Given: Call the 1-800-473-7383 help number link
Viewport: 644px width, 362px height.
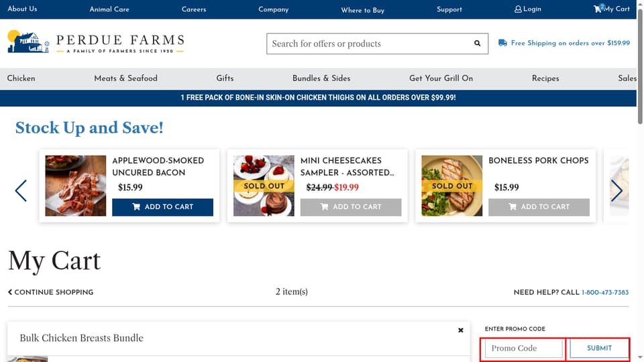Looking at the screenshot, I should click(605, 293).
